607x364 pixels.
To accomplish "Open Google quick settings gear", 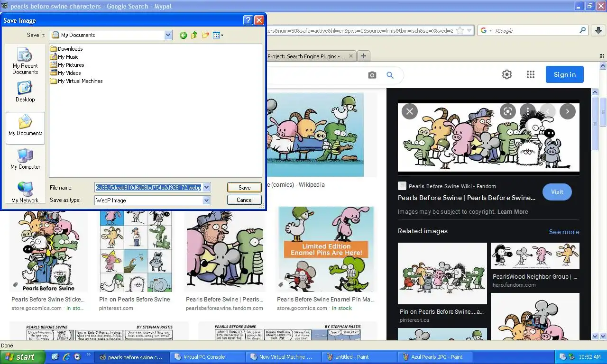I will click(x=507, y=74).
